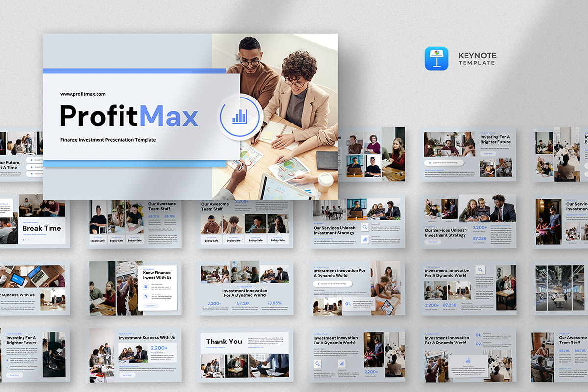Open the Thank You slide thumbnail
The image size is (588, 392).
(x=246, y=355)
